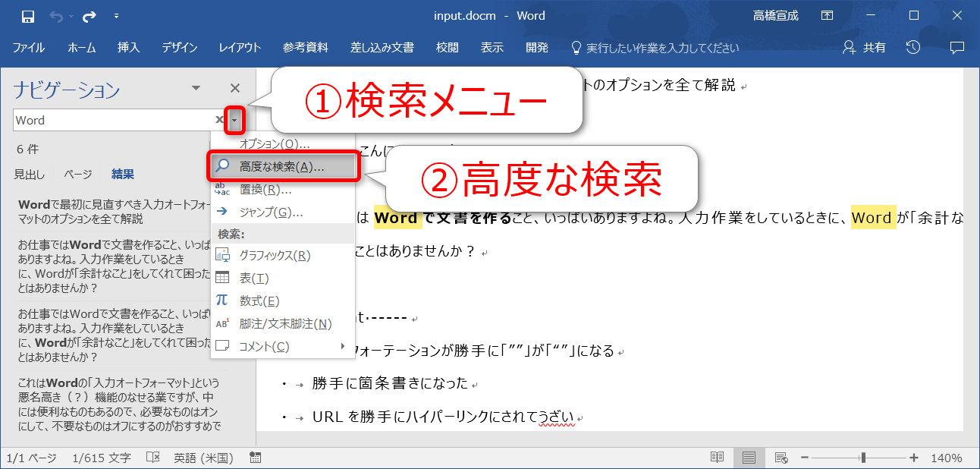This screenshot has height=469, width=980.
Task: Open zoom dialog via 140% label
Action: [x=947, y=458]
